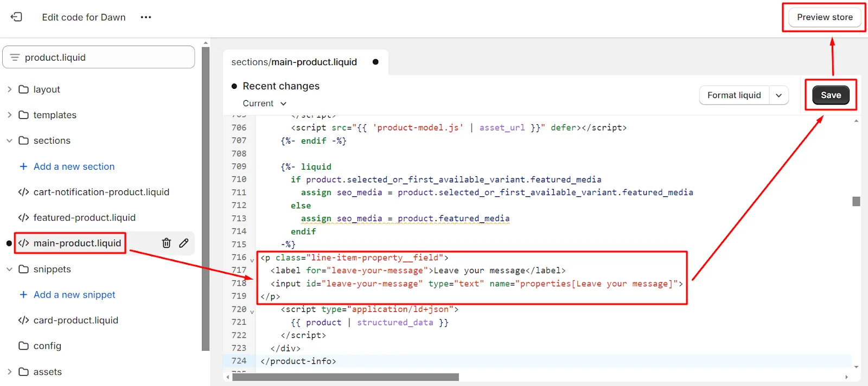Click the exit editor back icon
This screenshot has width=868, height=386.
17,17
